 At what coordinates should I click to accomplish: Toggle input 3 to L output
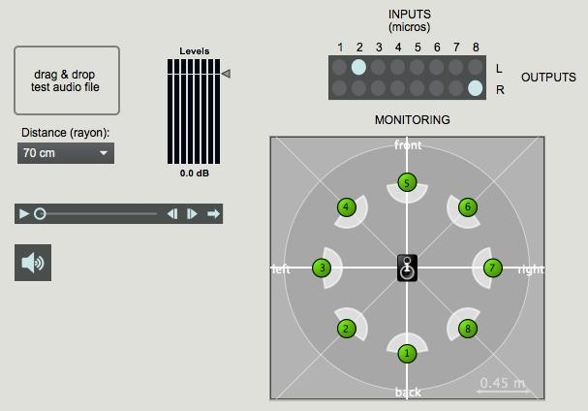(378, 67)
